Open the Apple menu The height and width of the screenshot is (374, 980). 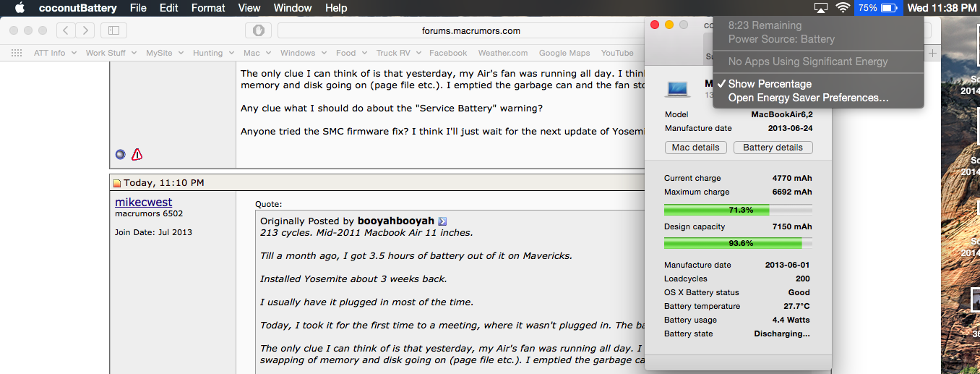pyautogui.click(x=20, y=8)
